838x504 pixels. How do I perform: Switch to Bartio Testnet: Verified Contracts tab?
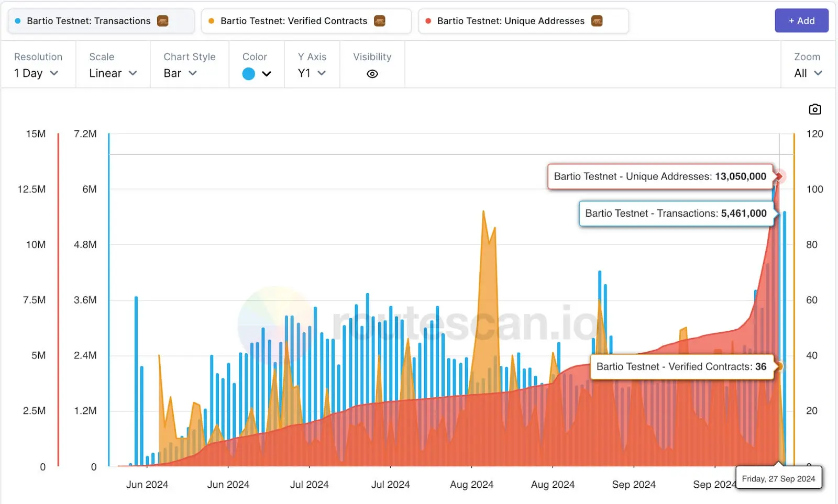(294, 21)
